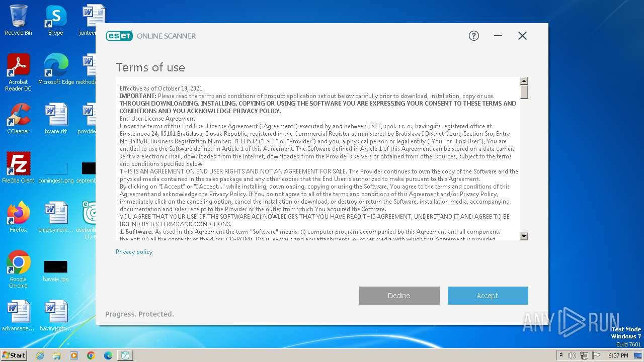The height and width of the screenshot is (362, 644).
Task: Select the FileZilla Client shortcut
Action: (x=18, y=168)
